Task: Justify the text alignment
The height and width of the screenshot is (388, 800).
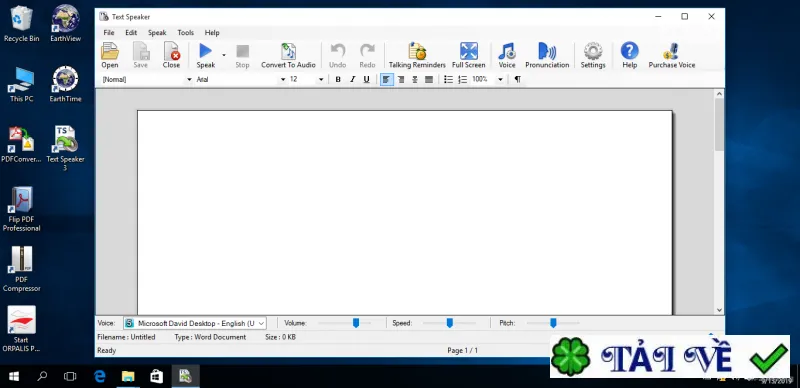Action: coord(429,80)
